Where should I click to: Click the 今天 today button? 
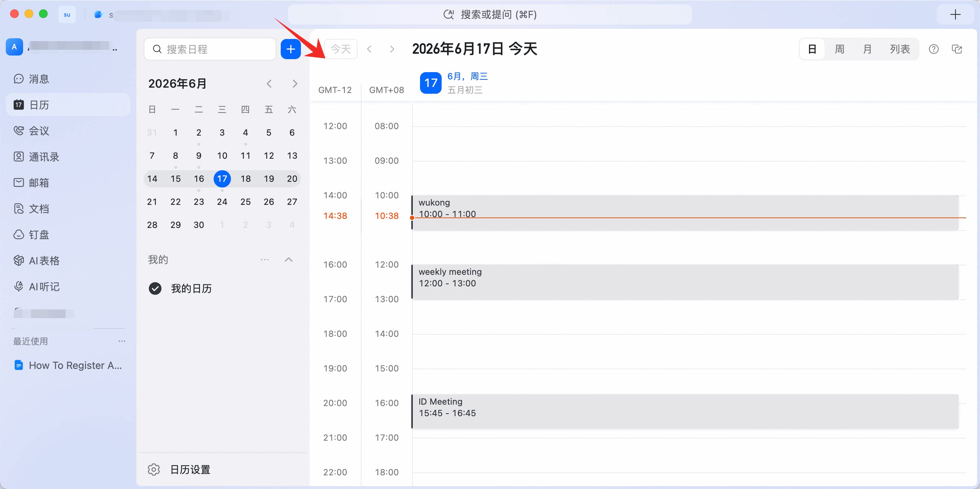click(x=341, y=49)
